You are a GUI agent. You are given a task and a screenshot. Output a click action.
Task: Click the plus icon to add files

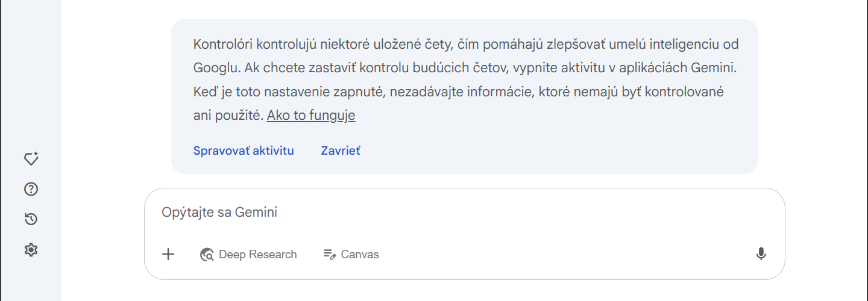pos(168,254)
